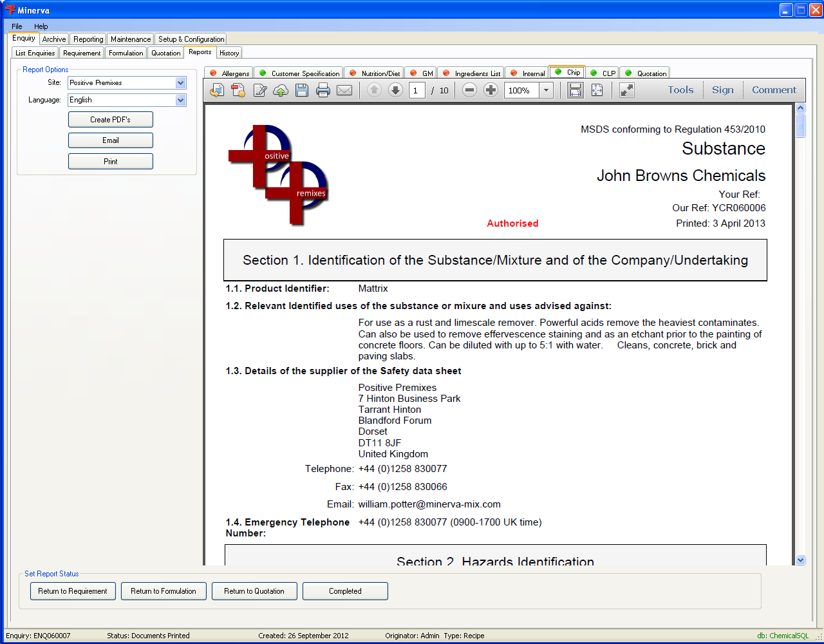Click Return to Formulation button

click(x=164, y=591)
